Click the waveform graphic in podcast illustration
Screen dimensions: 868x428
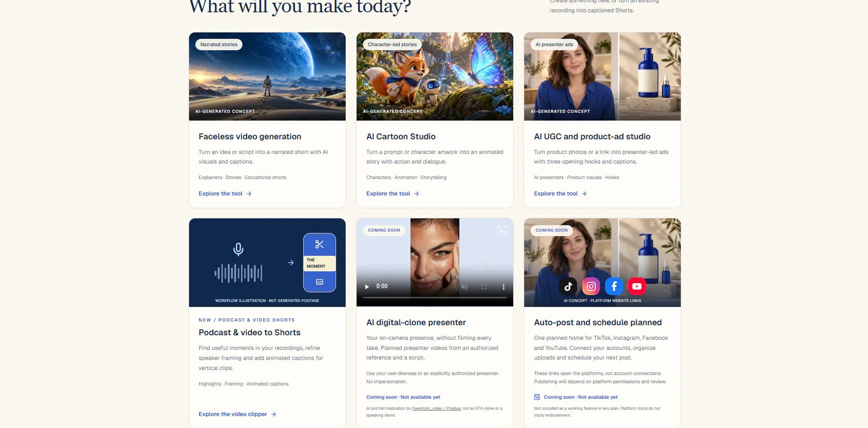coord(238,273)
